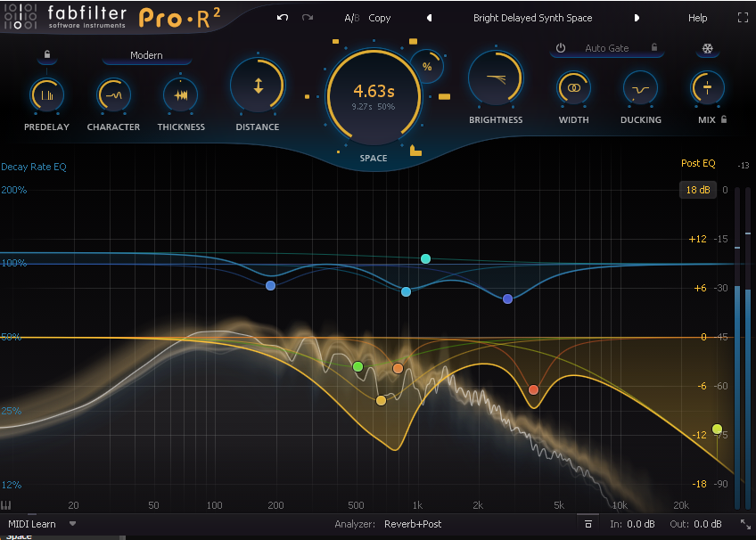Click the redo arrow in the top bar
Image resolution: width=756 pixels, height=540 pixels.
[306, 17]
